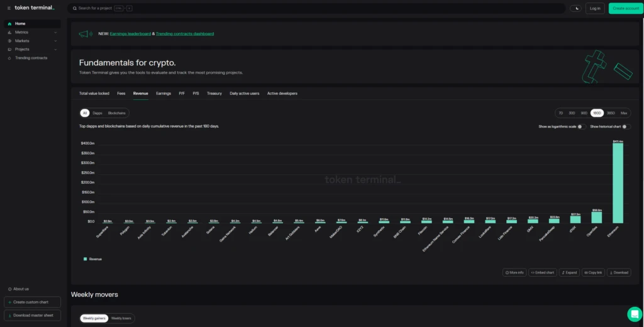Click the Embed chart button
The image size is (644, 327).
543,272
